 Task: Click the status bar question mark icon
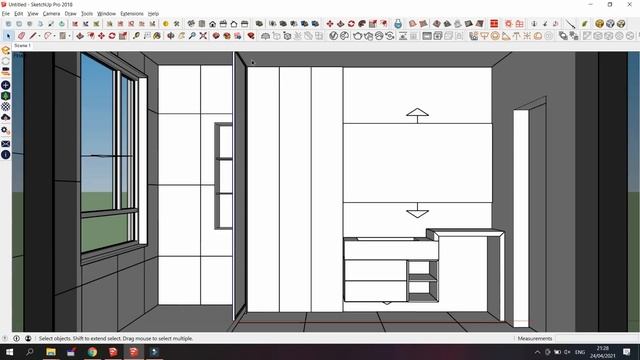(5, 338)
